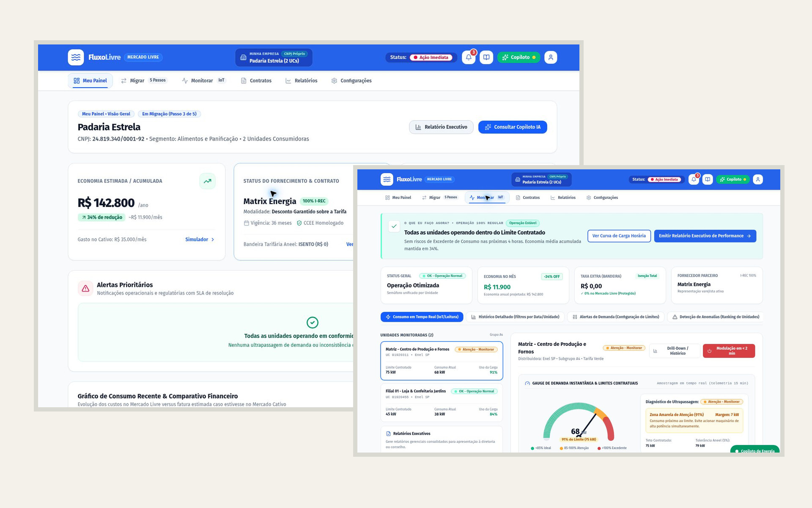Open Simulador link with chevron
The image size is (812, 508).
200,240
